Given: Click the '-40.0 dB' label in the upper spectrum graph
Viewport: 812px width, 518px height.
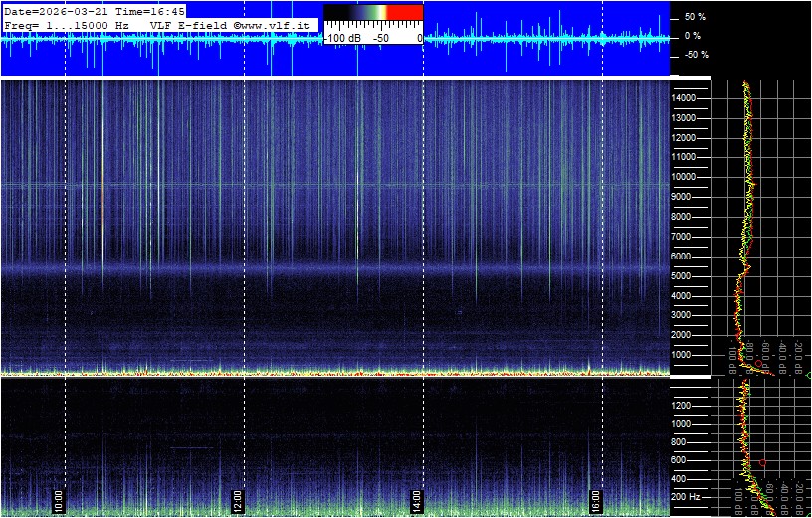Looking at the screenshot, I should tap(782, 355).
